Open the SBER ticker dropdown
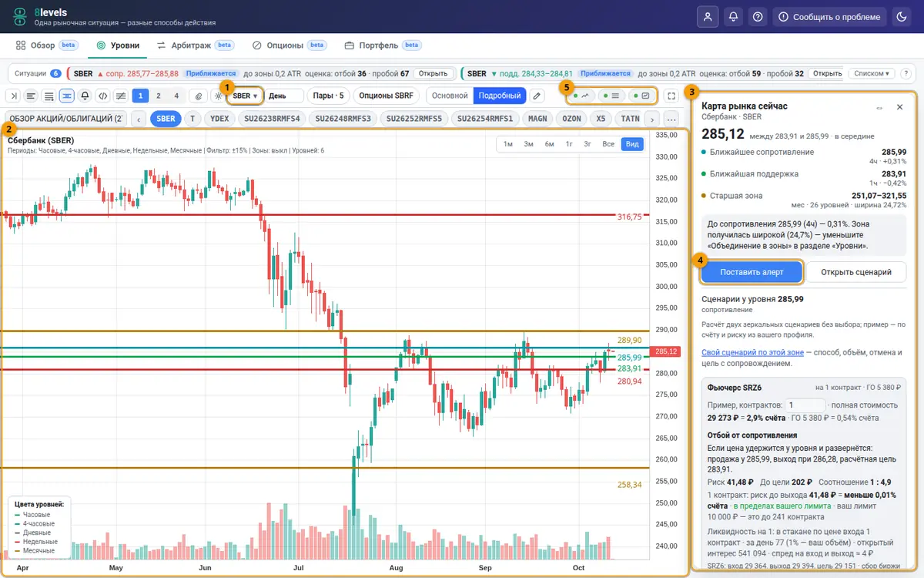 point(246,96)
